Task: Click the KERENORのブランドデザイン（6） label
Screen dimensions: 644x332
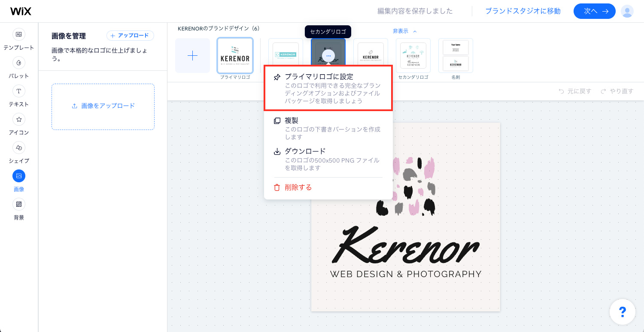Action: coord(219,28)
